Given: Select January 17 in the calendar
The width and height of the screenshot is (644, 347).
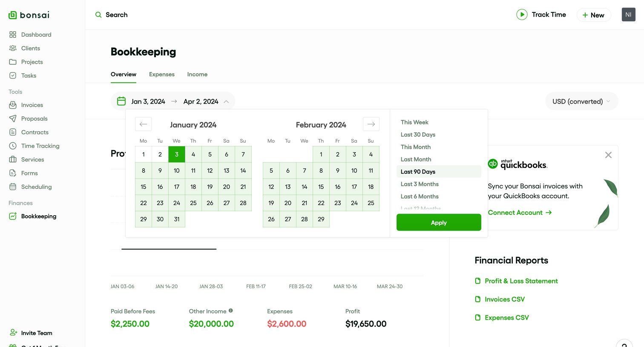Looking at the screenshot, I should pyautogui.click(x=177, y=187).
